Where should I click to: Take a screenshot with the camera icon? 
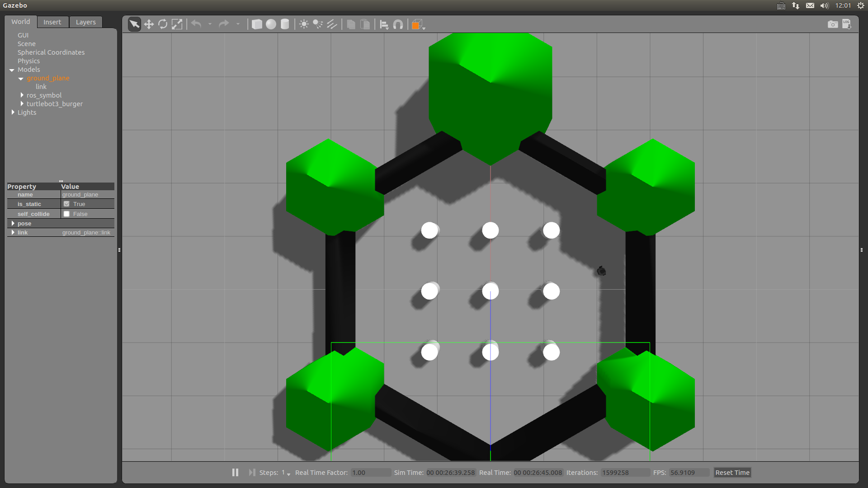pos(833,24)
